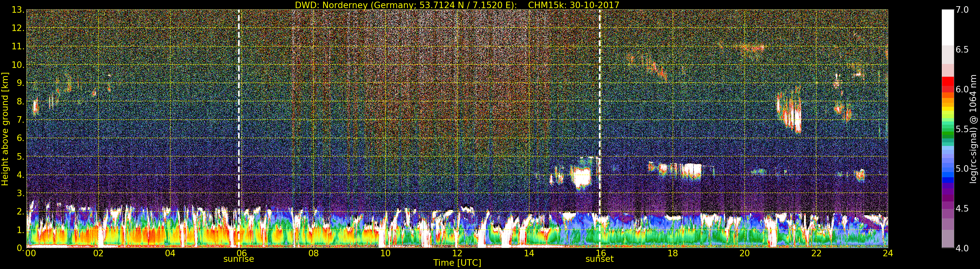This screenshot has width=980, height=269.
Task: Click the time axis tick label '12'
Action: (457, 253)
